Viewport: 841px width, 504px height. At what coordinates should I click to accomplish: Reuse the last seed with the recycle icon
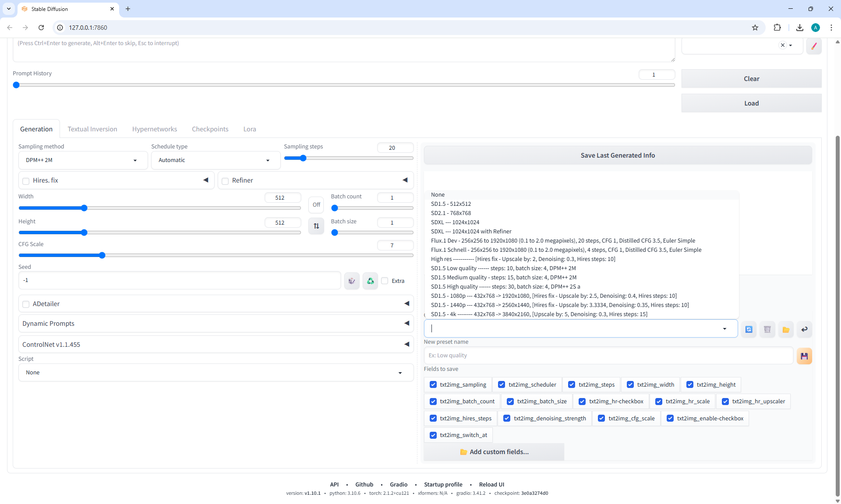pyautogui.click(x=370, y=281)
